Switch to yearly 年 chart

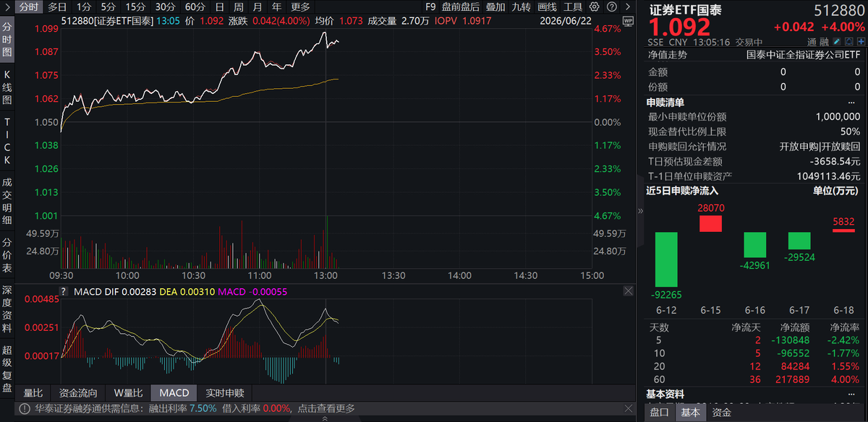coord(276,7)
